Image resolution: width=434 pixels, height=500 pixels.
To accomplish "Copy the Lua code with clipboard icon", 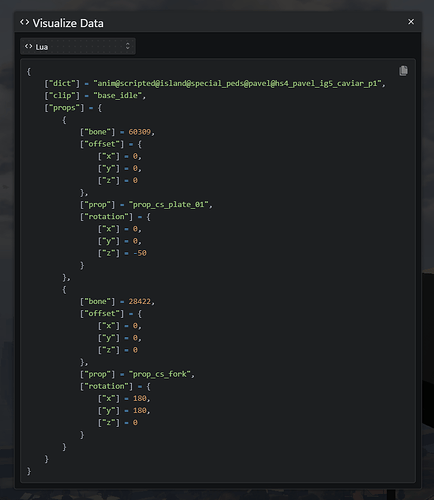I will point(403,71).
